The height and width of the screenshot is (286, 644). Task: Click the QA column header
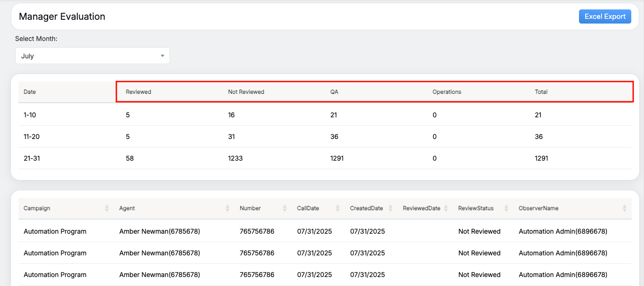(x=334, y=92)
